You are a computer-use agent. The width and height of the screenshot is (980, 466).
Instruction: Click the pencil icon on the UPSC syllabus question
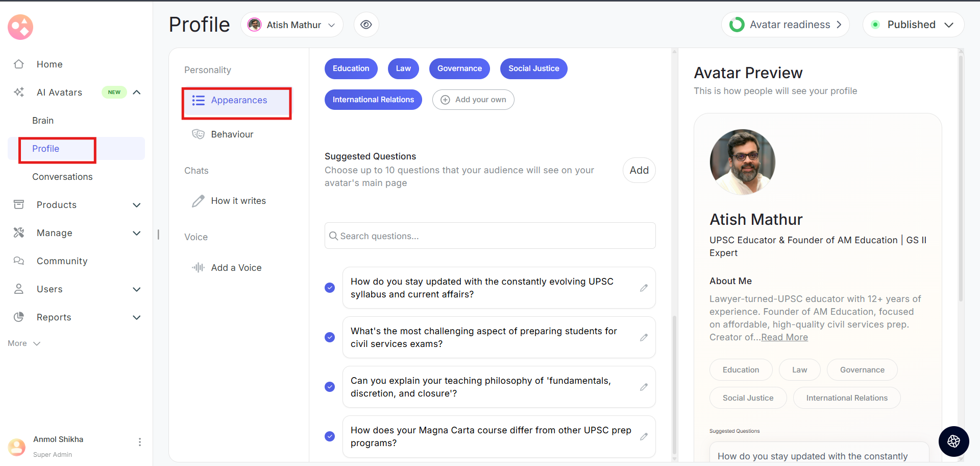point(644,288)
